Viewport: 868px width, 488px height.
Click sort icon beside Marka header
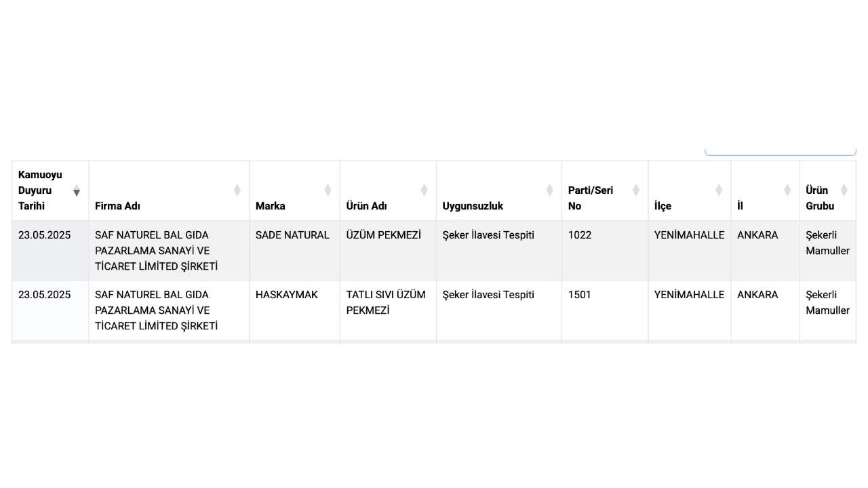point(328,190)
